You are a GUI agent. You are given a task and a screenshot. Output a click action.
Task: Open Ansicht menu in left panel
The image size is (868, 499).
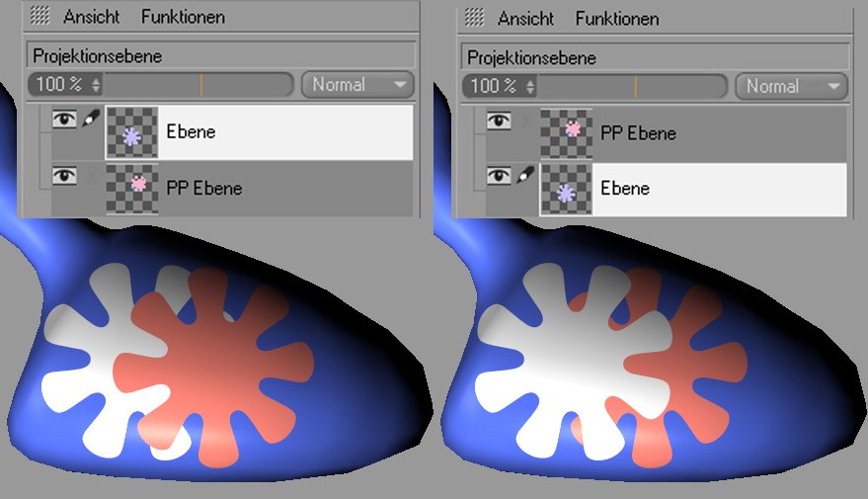pyautogui.click(x=91, y=17)
